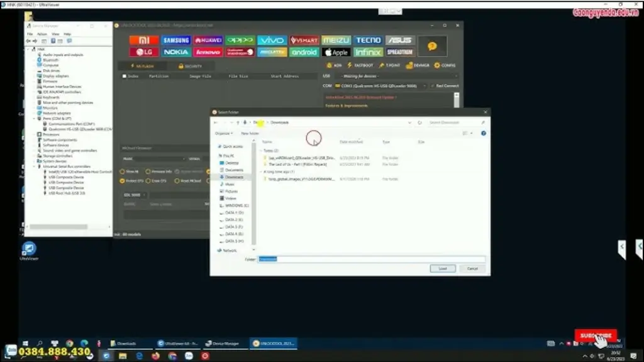Open the Fastboot tool
Viewport: 644px width, 362px height.
click(x=360, y=65)
